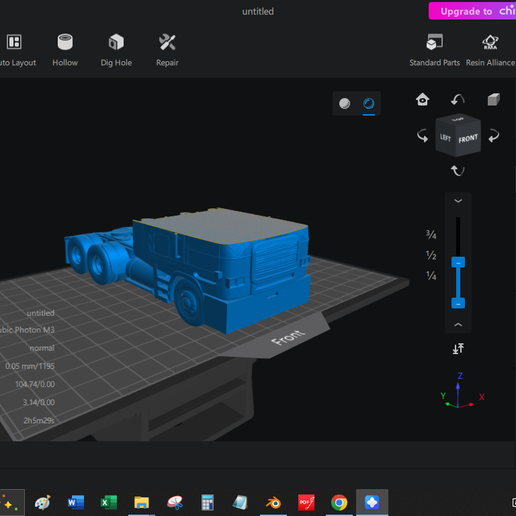Click the upper handle of layer slider
516x516 pixels.
pos(458,262)
